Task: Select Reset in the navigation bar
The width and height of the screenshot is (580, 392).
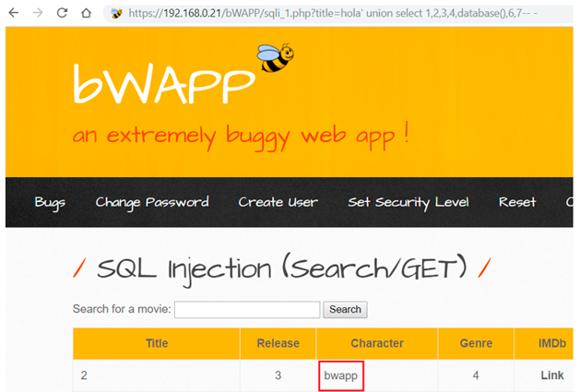Action: 516,202
